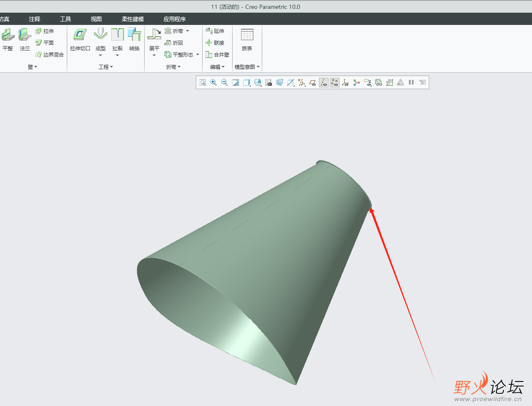The image size is (532, 406).
Task: Click the Refit view icon
Action: pos(203,82)
